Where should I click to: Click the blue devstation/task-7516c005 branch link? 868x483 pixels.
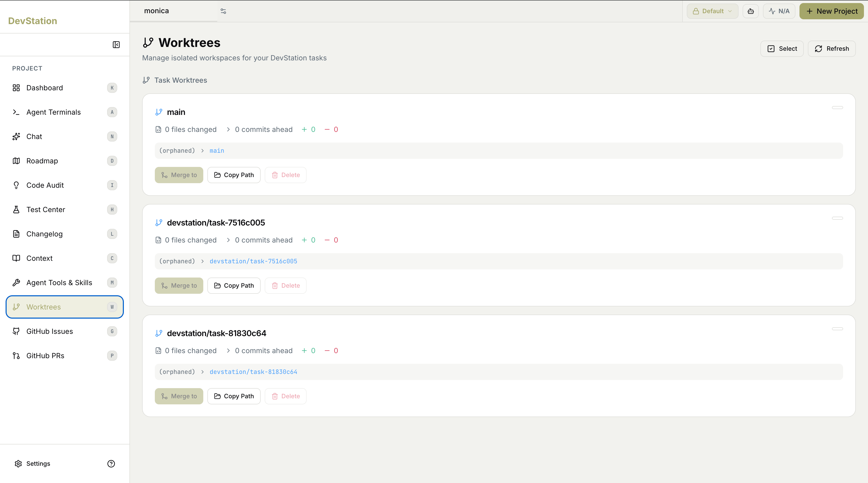click(x=253, y=261)
